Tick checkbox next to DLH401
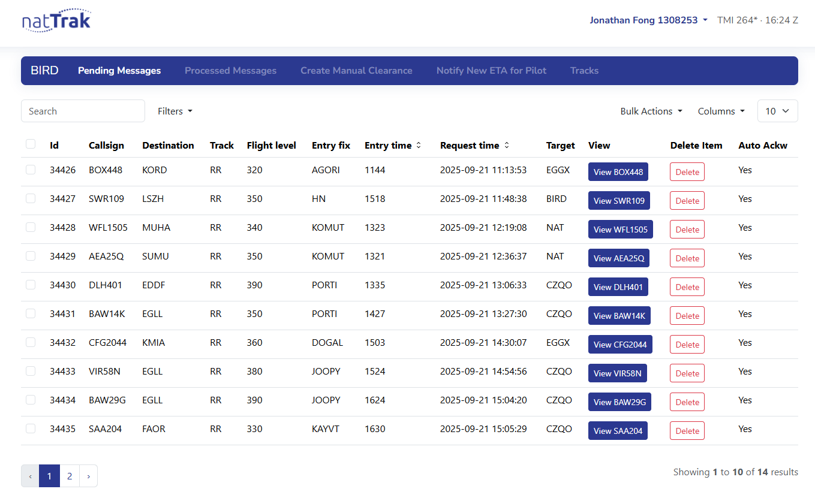 31,285
